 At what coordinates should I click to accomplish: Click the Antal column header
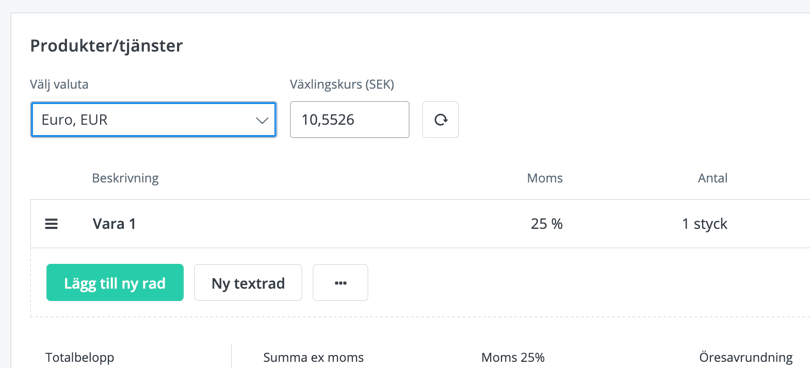coord(712,178)
